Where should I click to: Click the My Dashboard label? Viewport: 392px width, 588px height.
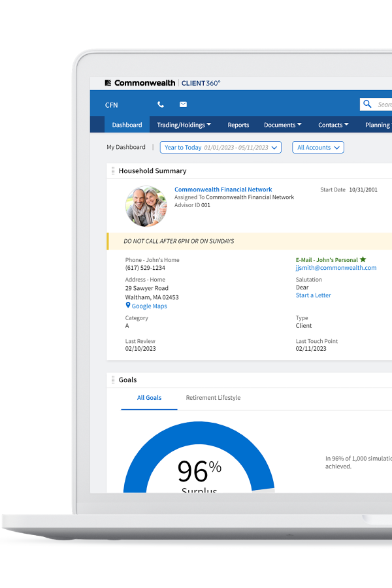pyautogui.click(x=126, y=147)
